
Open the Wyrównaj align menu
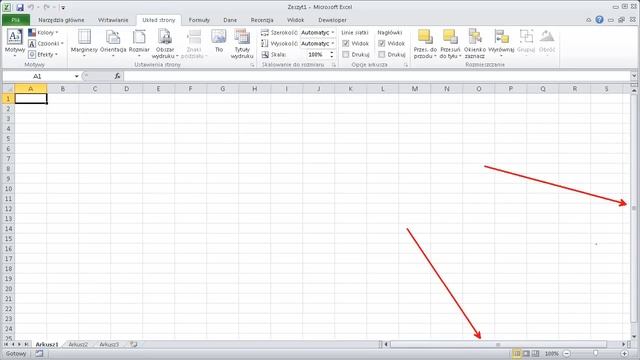(x=501, y=42)
